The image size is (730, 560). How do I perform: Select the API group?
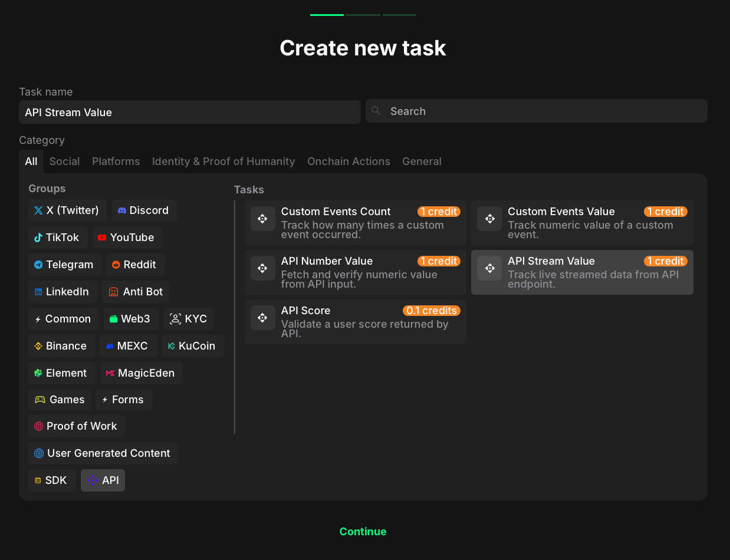pos(103,480)
